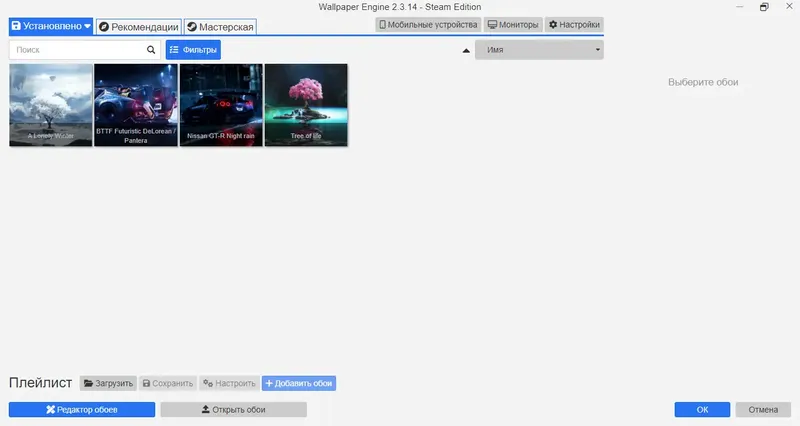Click the Настроить playlist button
Image resolution: width=800 pixels, height=426 pixels.
[229, 383]
